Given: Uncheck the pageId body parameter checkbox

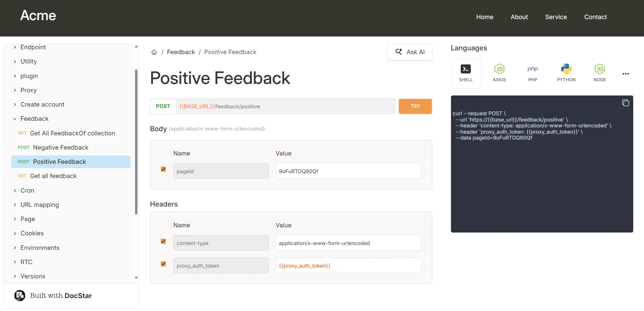Looking at the screenshot, I should [163, 169].
